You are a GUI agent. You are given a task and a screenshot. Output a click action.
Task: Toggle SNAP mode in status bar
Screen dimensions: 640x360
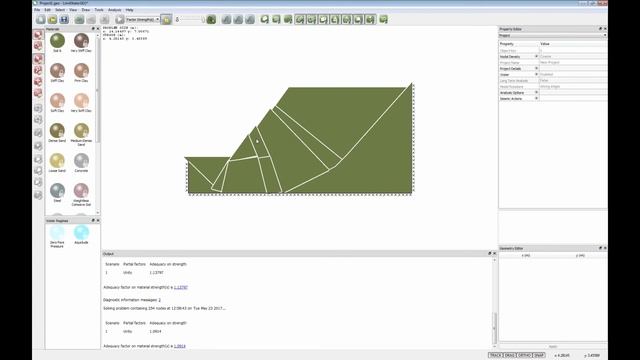(539, 355)
